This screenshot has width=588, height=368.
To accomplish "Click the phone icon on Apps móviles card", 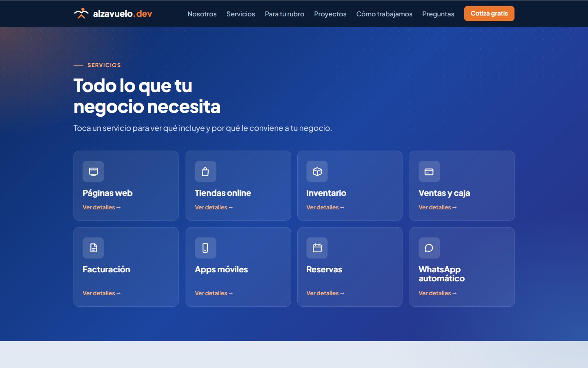I will 205,248.
